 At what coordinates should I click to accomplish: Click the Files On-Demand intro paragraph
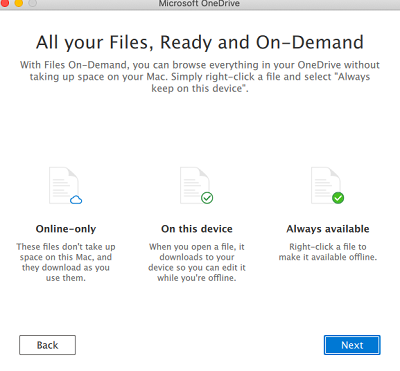(x=200, y=77)
